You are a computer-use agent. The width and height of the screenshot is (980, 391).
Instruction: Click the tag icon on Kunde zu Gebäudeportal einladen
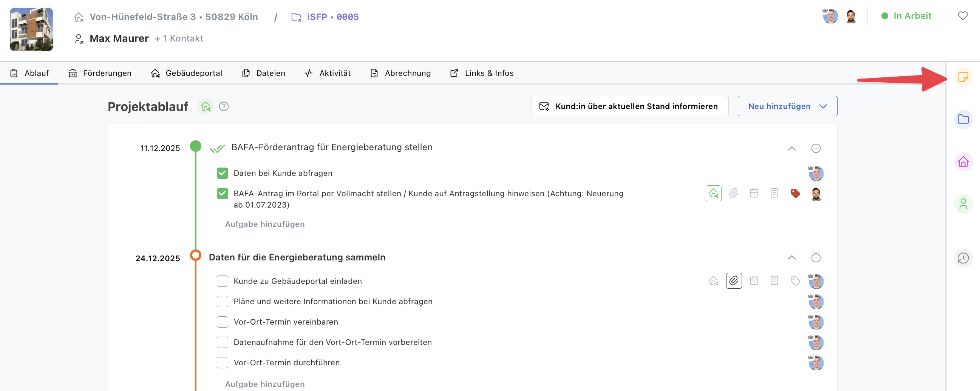795,281
